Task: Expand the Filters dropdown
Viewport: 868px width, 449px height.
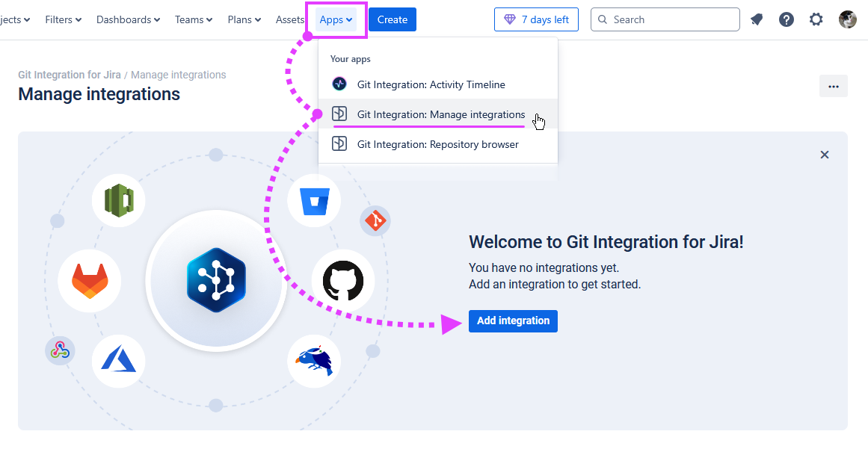Action: coord(64,19)
